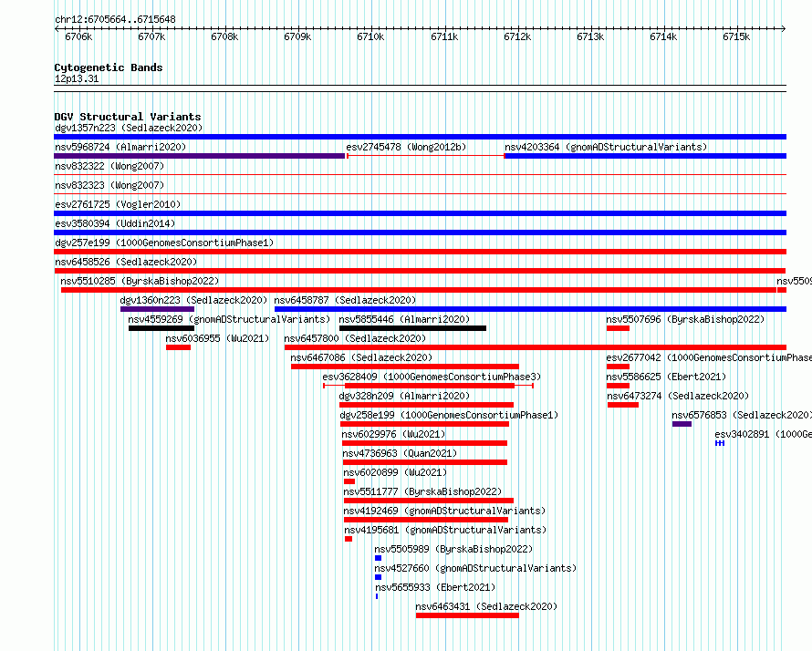
Task: Click nsv4527660 (gnomADStructuralVariants) label
Action: [x=475, y=568]
